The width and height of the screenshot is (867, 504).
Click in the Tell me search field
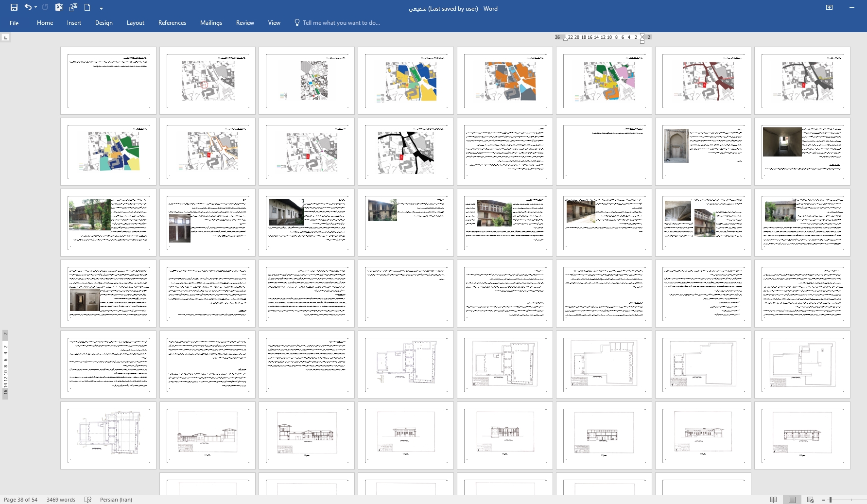(341, 23)
